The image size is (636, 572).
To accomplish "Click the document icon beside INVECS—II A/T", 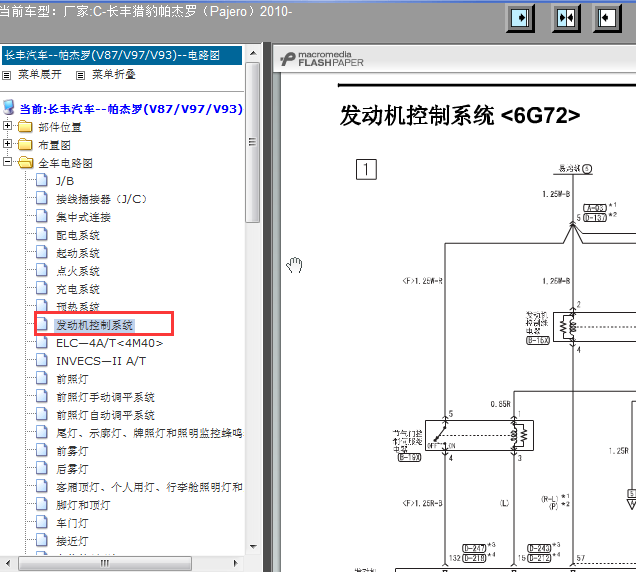I will pyautogui.click(x=42, y=360).
